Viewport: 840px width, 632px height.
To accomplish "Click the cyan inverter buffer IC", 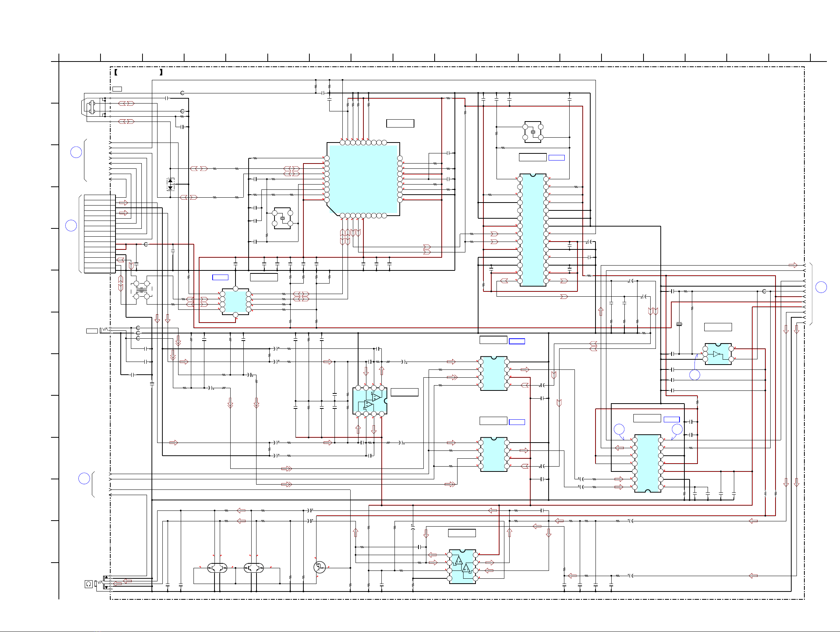I will click(718, 354).
